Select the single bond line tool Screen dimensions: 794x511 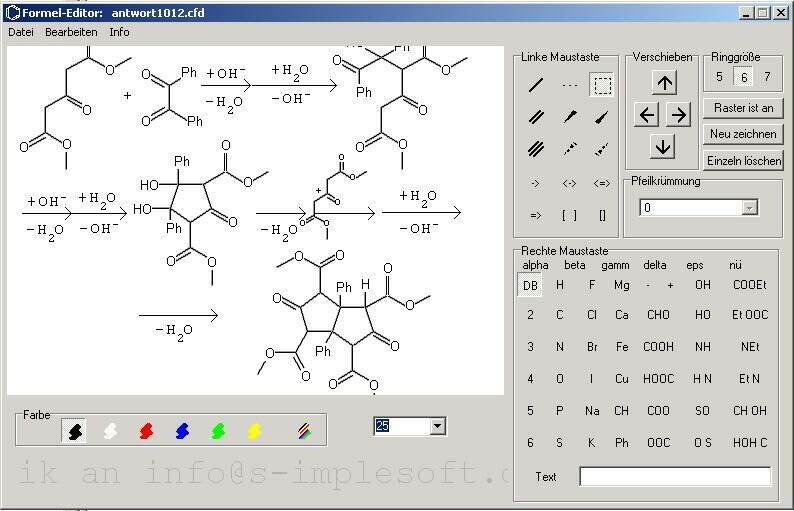coord(536,85)
